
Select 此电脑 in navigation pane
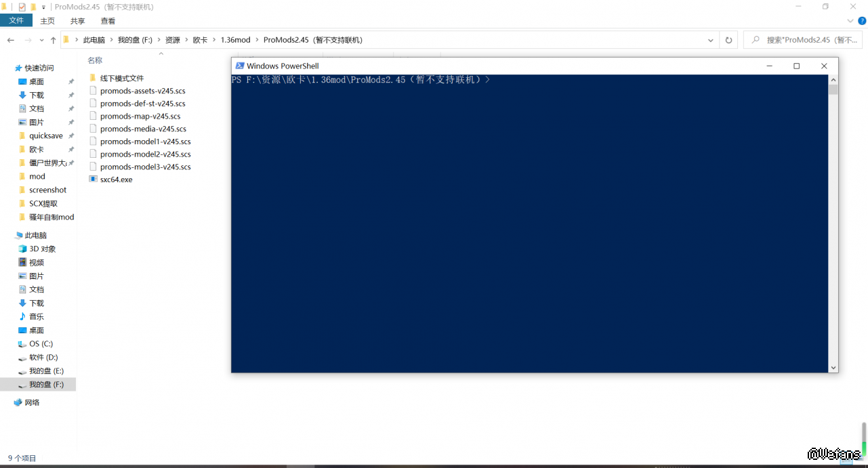36,235
